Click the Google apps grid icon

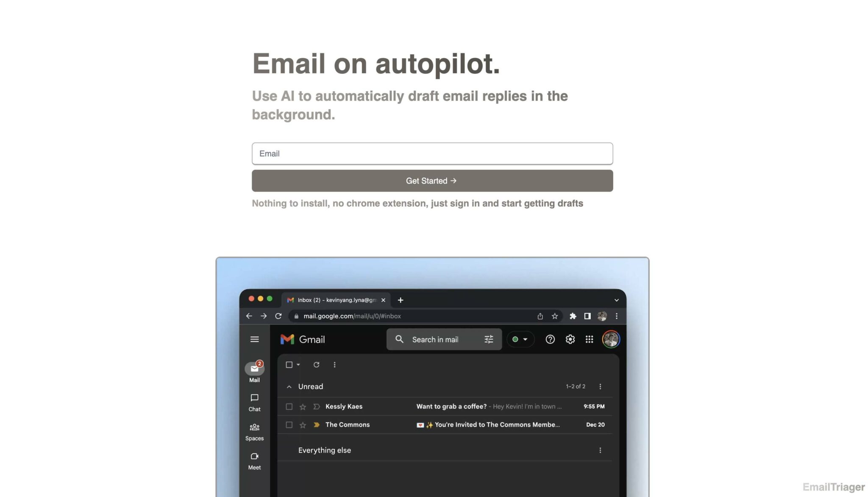pyautogui.click(x=589, y=339)
